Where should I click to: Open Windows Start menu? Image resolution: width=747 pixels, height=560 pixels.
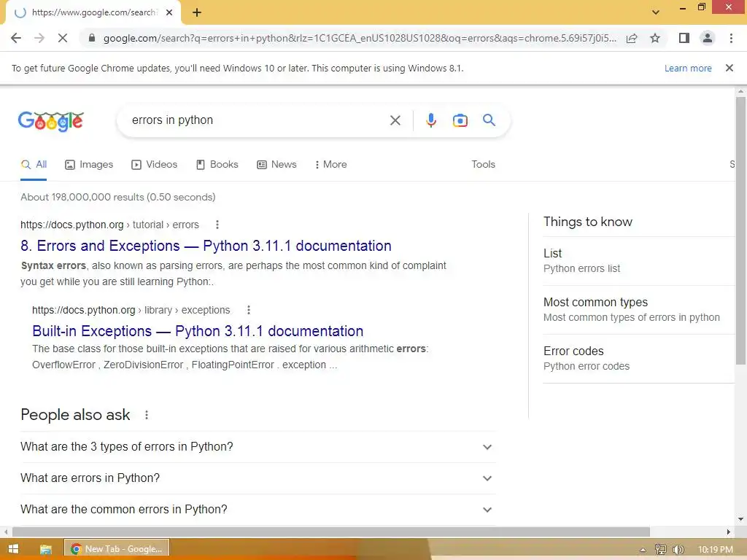(13, 549)
